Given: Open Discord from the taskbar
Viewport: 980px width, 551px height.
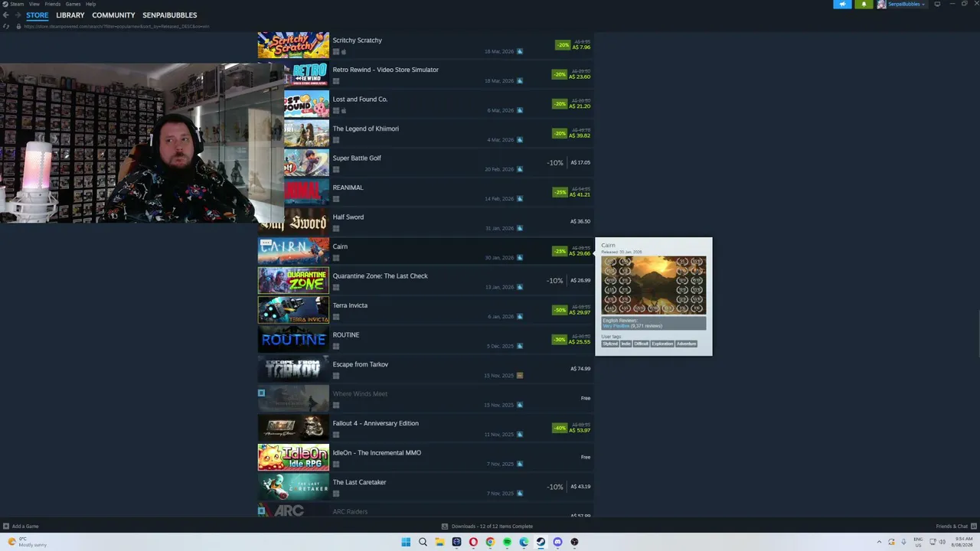Looking at the screenshot, I should [557, 543].
